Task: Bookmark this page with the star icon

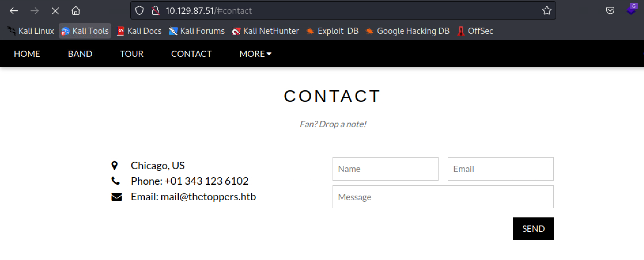Action: pyautogui.click(x=547, y=11)
